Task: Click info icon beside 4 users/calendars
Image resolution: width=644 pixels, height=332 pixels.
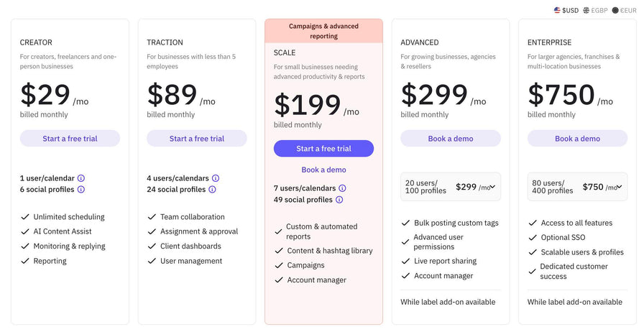Action: pos(216,178)
